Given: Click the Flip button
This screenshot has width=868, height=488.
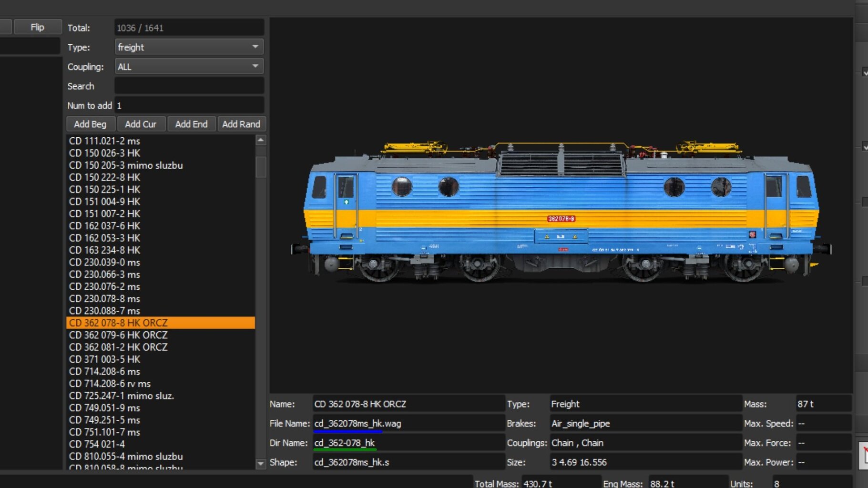Looking at the screenshot, I should click(x=37, y=27).
